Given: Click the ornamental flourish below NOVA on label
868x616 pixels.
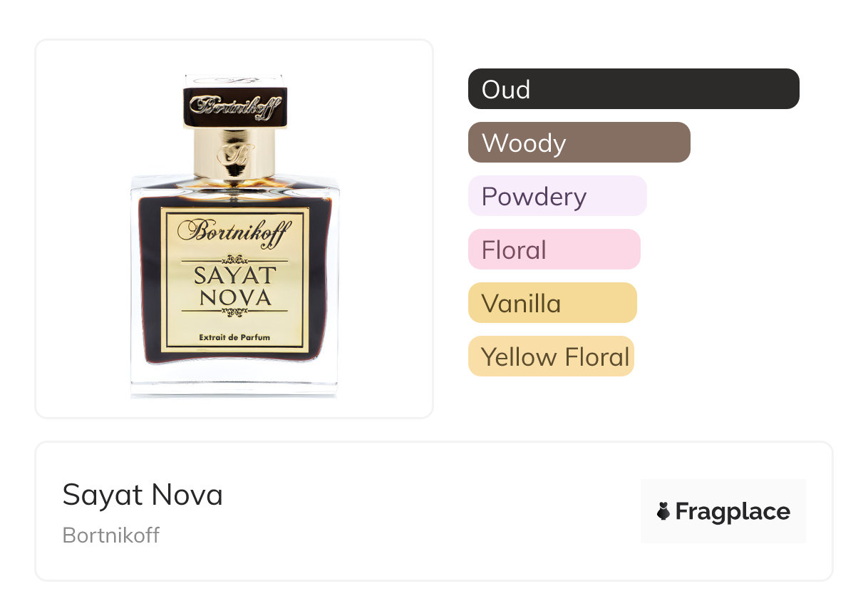Looking at the screenshot, I should [x=234, y=312].
